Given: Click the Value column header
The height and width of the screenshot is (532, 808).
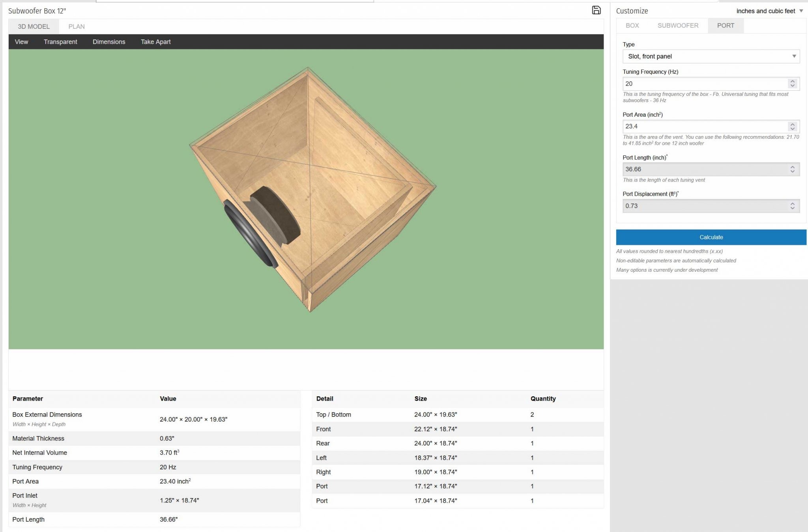Looking at the screenshot, I should [168, 399].
